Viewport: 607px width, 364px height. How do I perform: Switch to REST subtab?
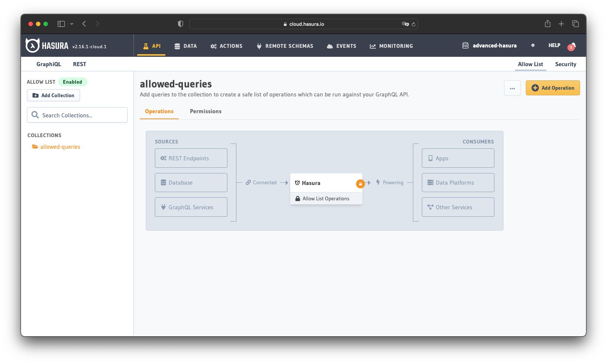tap(80, 64)
